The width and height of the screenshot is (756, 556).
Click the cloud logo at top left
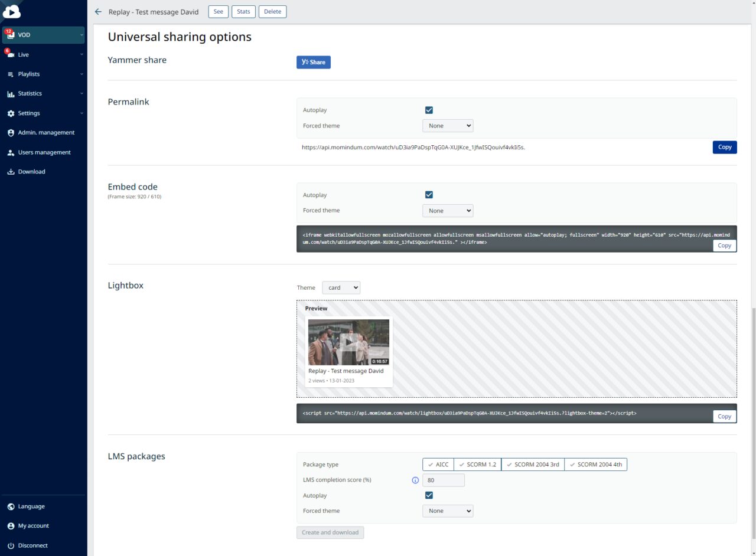coord(12,11)
